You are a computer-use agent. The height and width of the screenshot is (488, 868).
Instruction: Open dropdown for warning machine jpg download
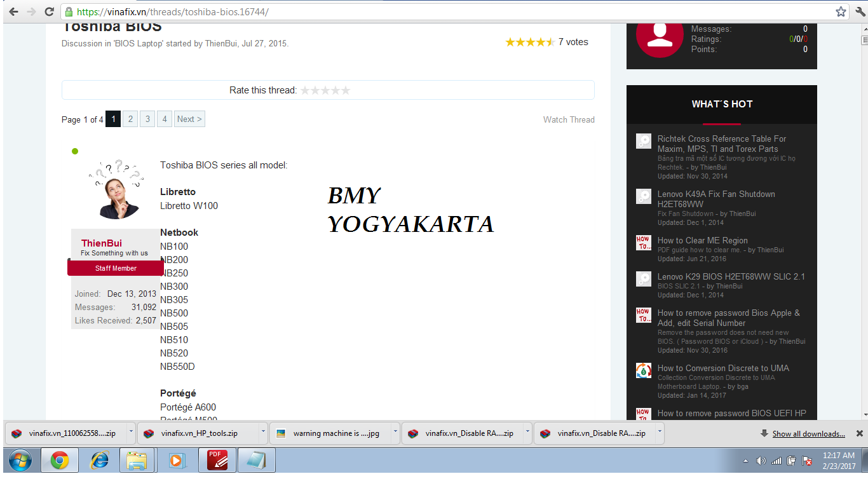click(395, 433)
